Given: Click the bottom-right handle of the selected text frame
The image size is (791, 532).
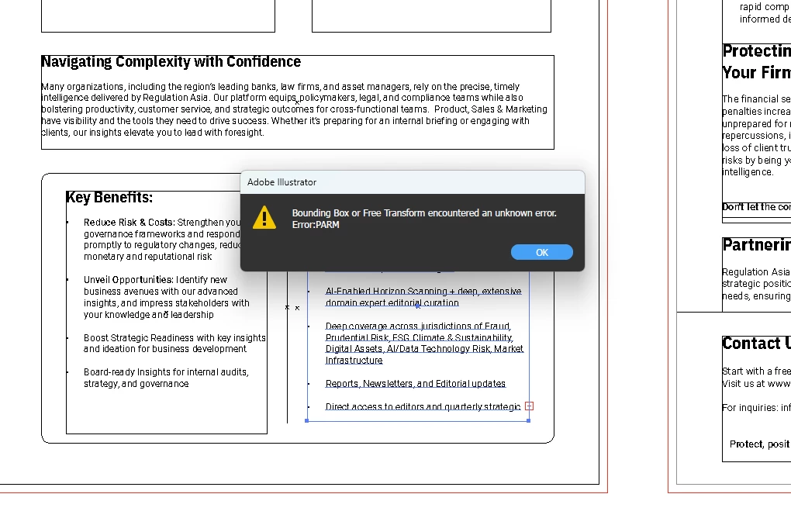Looking at the screenshot, I should point(529,420).
